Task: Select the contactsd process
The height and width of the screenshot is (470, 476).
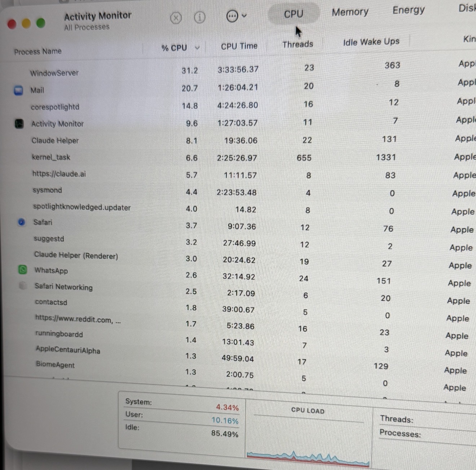Action: click(x=51, y=302)
